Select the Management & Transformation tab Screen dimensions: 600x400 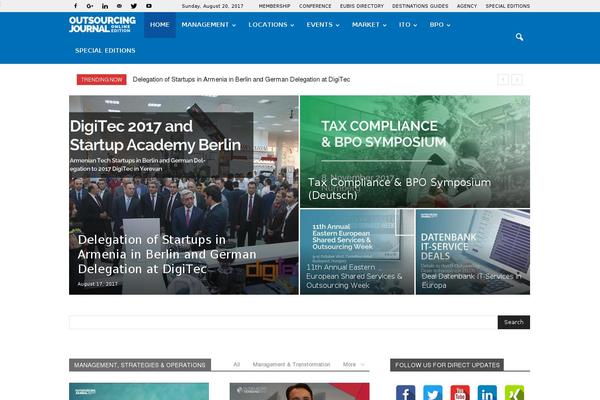291,364
